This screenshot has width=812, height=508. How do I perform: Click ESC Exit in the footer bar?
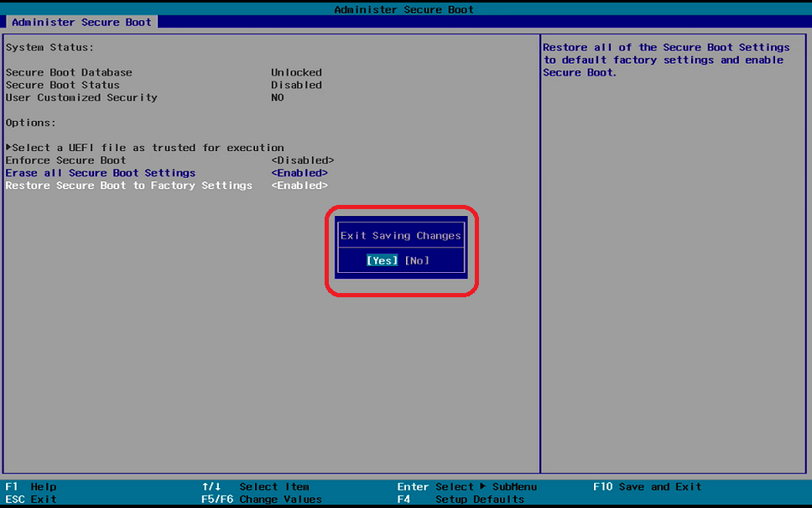point(31,500)
